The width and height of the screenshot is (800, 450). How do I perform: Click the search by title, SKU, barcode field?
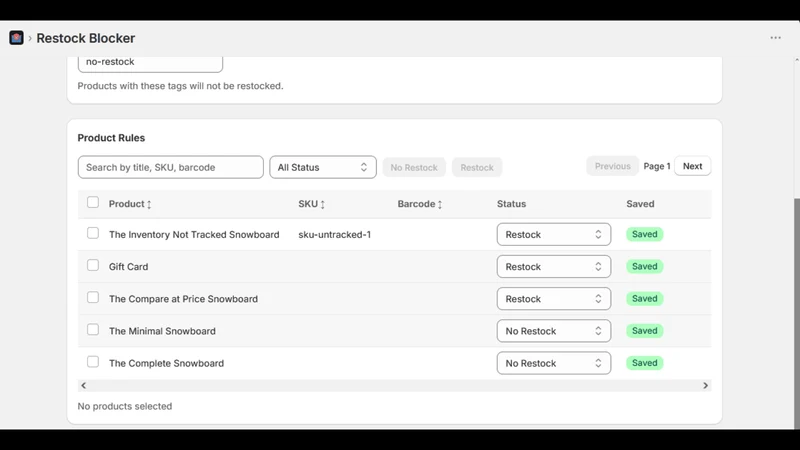point(171,167)
